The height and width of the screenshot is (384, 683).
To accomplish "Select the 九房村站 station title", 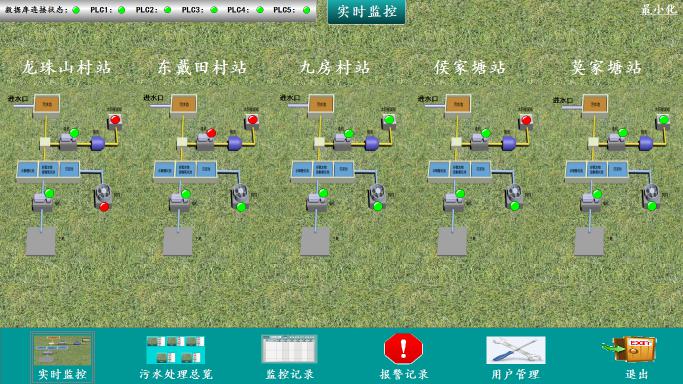I will pyautogui.click(x=335, y=67).
